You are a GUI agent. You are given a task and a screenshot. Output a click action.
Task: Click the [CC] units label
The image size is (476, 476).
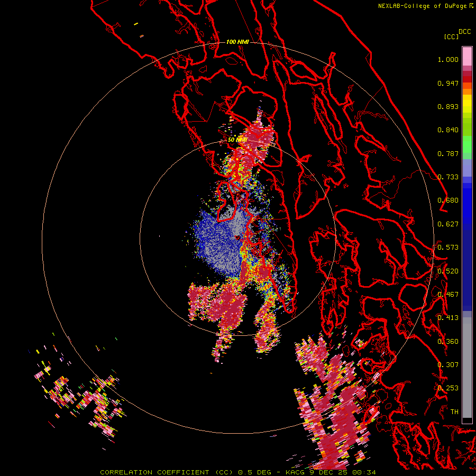point(451,36)
